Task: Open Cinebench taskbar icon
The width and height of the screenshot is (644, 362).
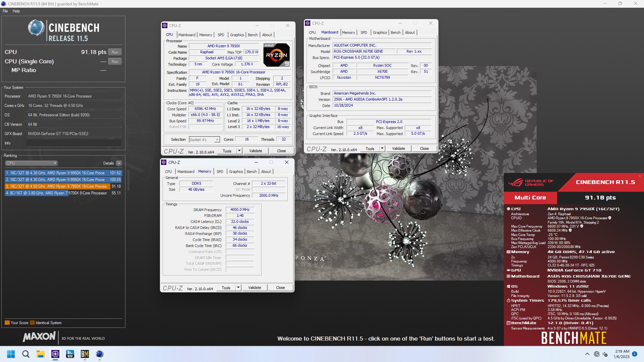Action: pyautogui.click(x=100, y=354)
